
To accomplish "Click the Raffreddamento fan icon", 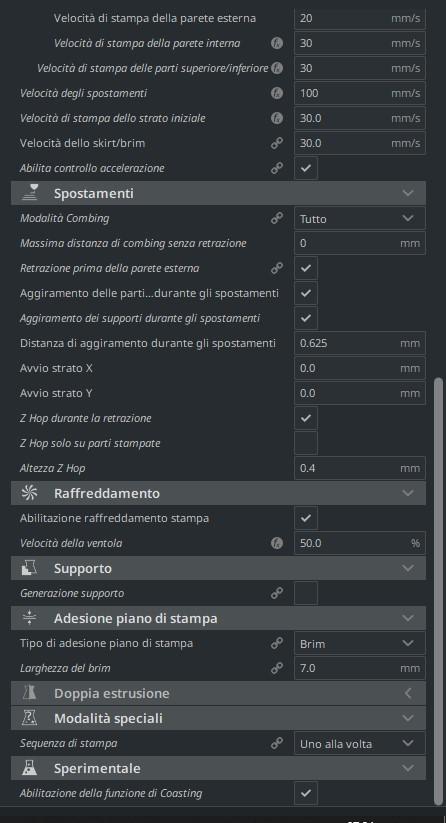I will (x=29, y=493).
